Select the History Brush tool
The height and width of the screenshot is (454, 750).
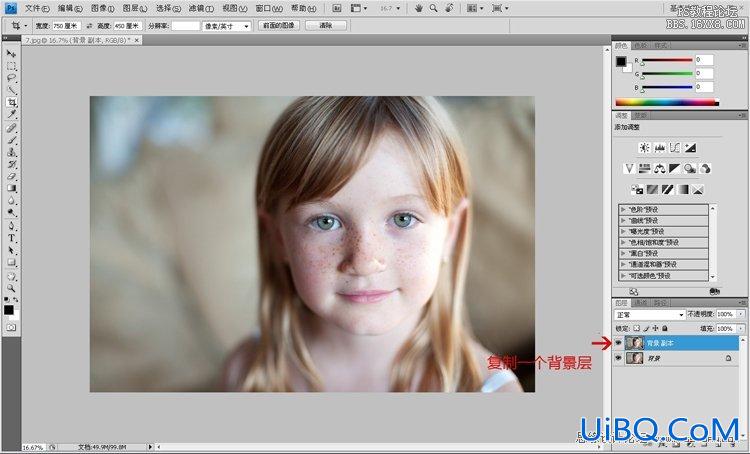point(11,165)
